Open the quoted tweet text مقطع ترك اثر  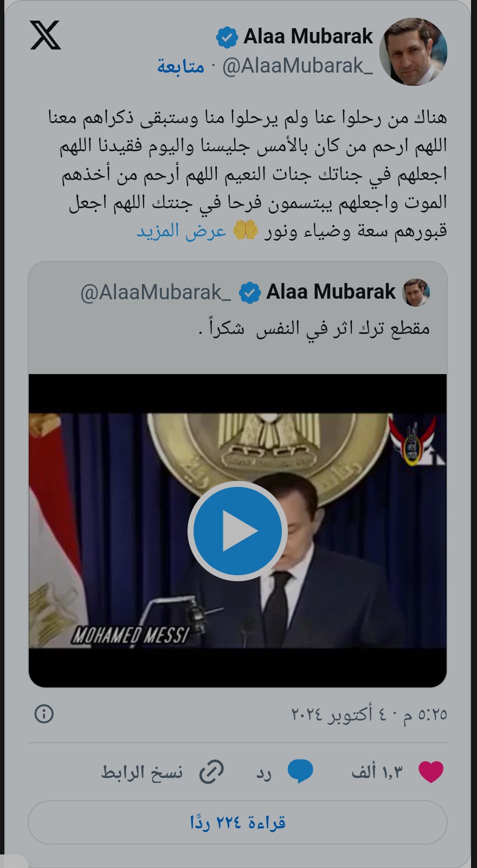click(314, 329)
